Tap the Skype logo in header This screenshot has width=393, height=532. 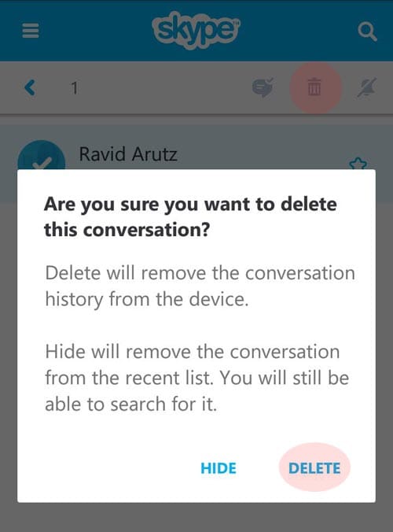pos(196,30)
